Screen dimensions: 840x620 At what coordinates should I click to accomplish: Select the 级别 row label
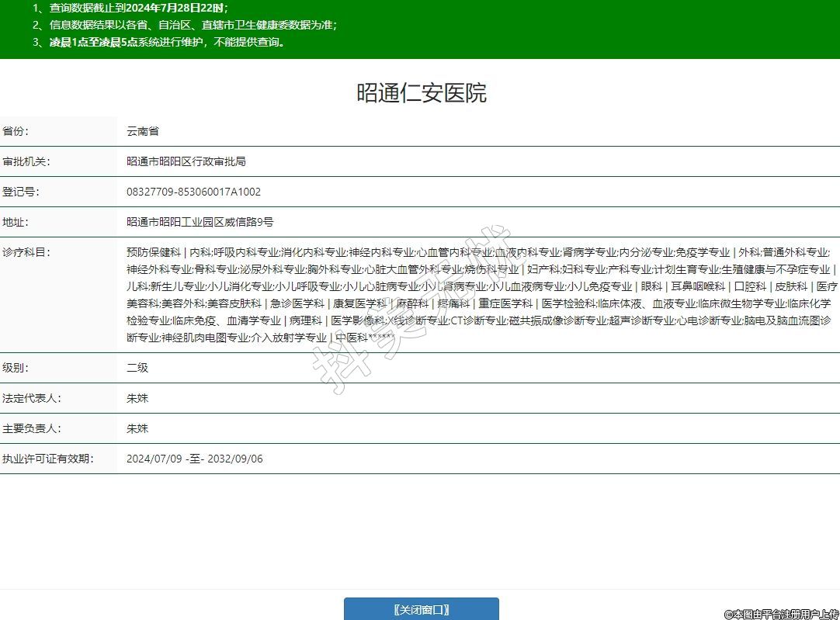(x=16, y=368)
